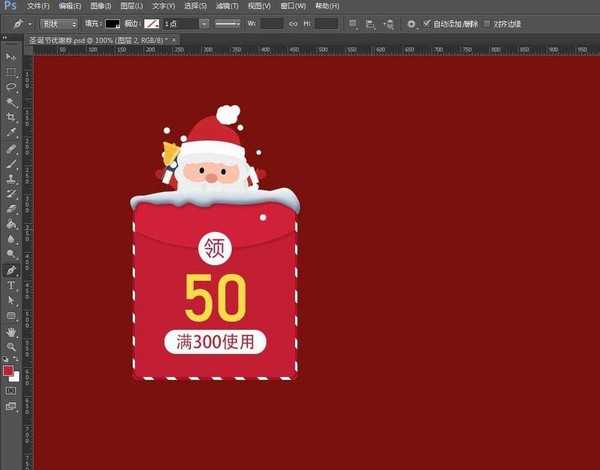Enable the 自动添加/删除 checkbox
600x470 pixels.
pyautogui.click(x=428, y=22)
